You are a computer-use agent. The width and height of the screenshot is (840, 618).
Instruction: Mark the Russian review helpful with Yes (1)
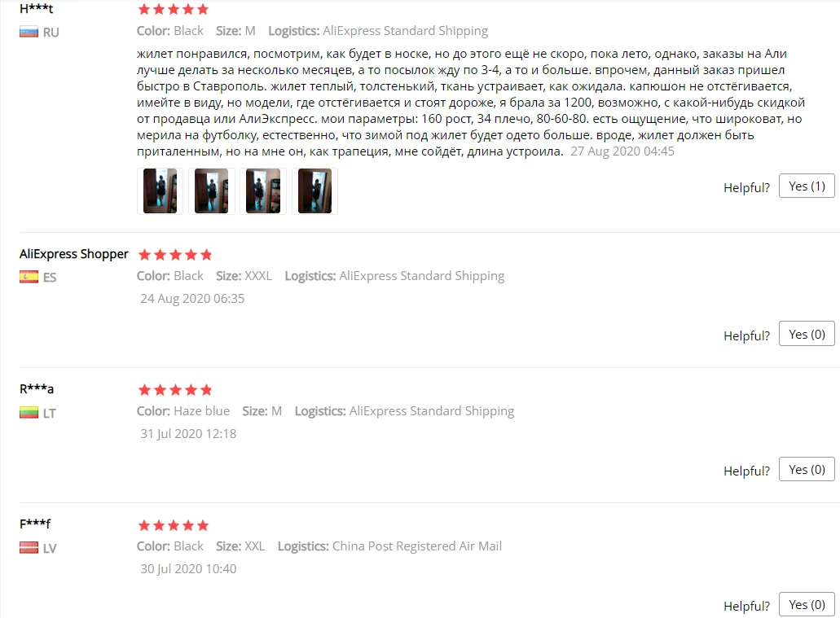(807, 186)
